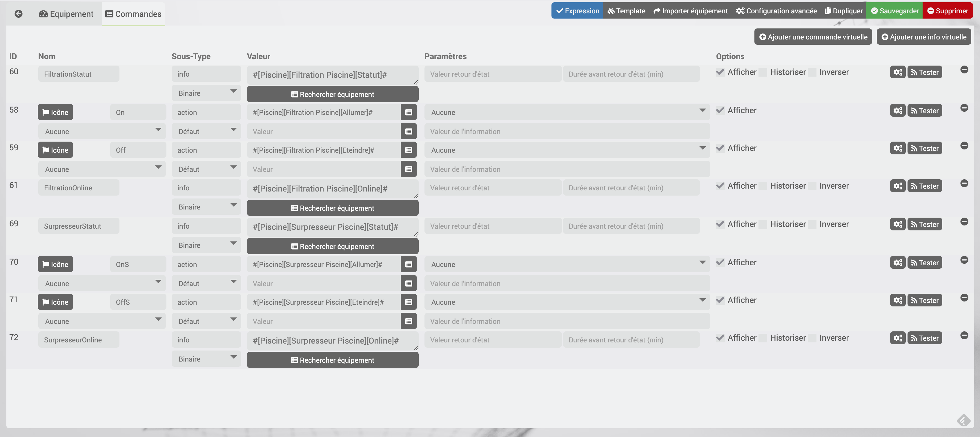Duplicate equipment with Dupliquer
This screenshot has height=437, width=980.
coord(844,11)
